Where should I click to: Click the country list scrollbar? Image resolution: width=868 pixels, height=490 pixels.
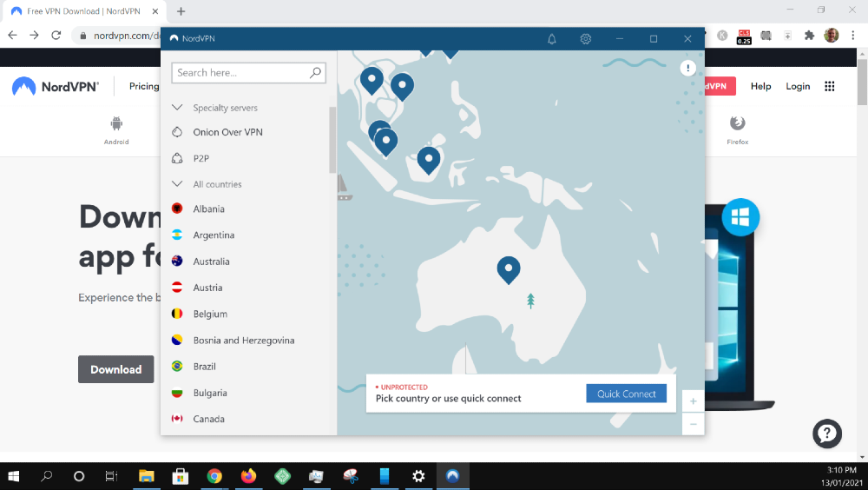coord(332,140)
